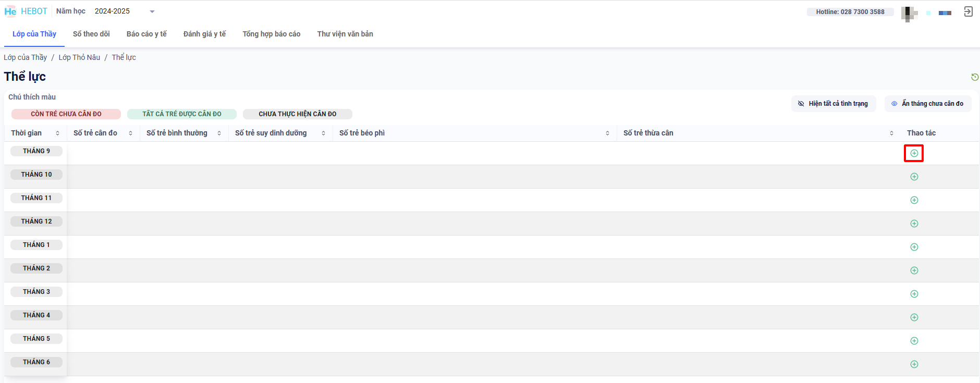The height and width of the screenshot is (383, 980).
Task: Sort by 'Số trẻ suy dinh dưỡng' column
Action: 323,133
